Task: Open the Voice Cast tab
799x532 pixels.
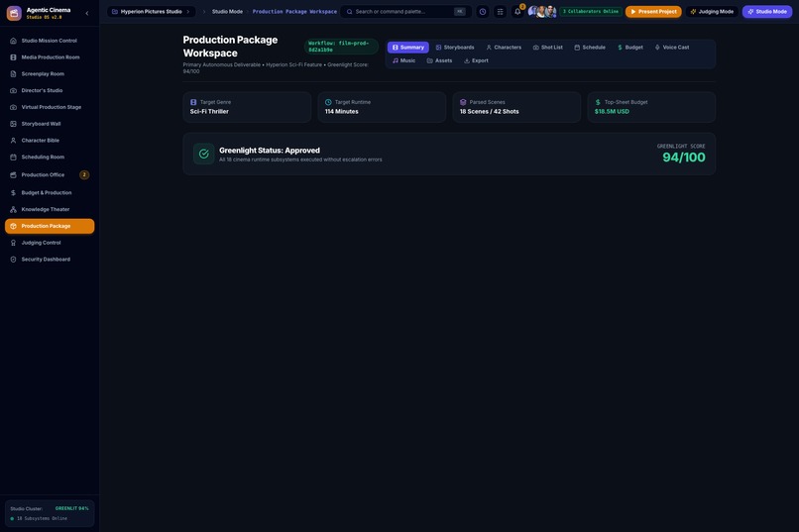Action: (x=672, y=48)
